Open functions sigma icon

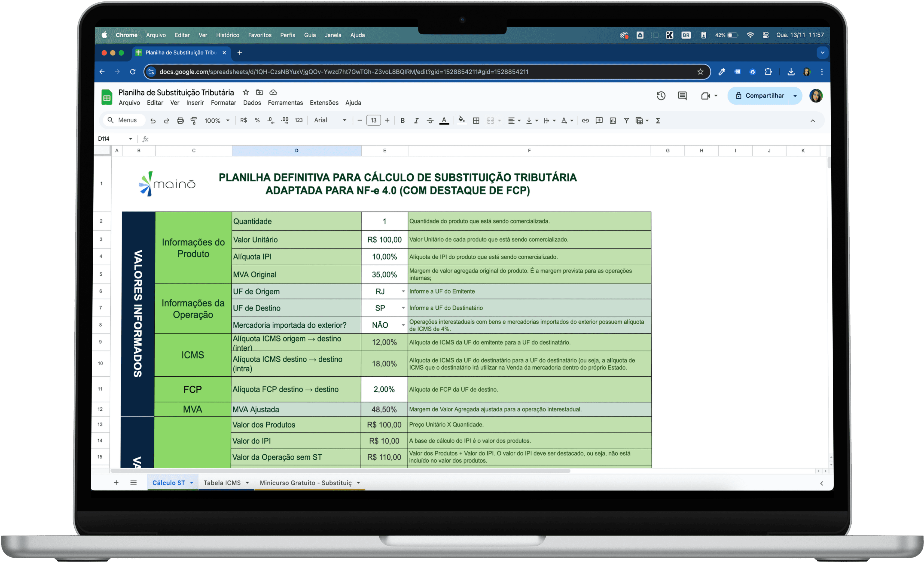coord(658,121)
